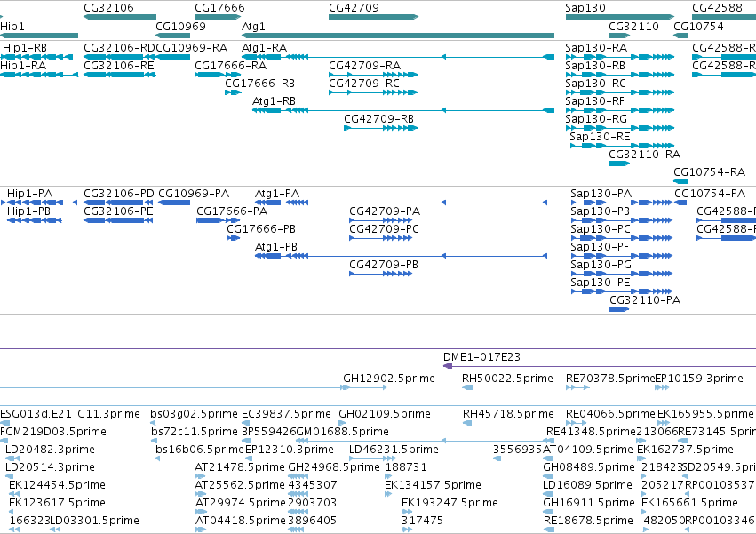The height and width of the screenshot is (534, 756).
Task: Click the Sap130-RF transcript label
Action: tap(595, 101)
